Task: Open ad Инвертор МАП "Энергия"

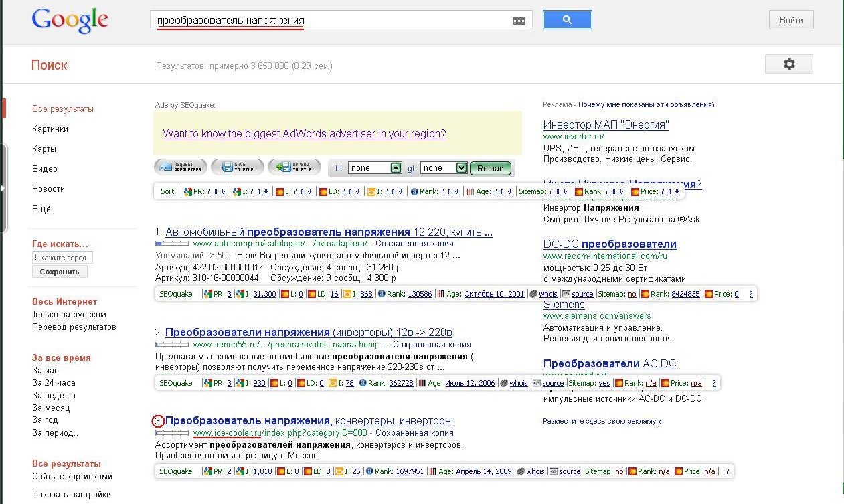Action: pyautogui.click(x=606, y=124)
